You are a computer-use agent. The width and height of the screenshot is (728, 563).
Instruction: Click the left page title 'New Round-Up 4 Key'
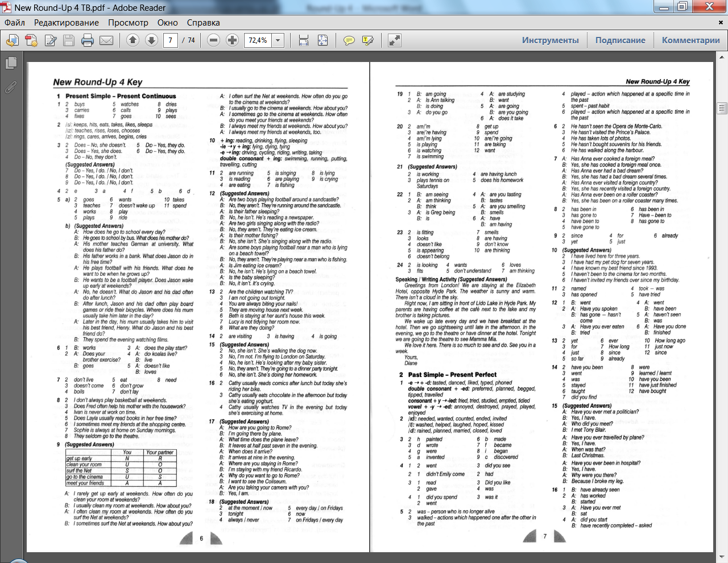coord(98,82)
